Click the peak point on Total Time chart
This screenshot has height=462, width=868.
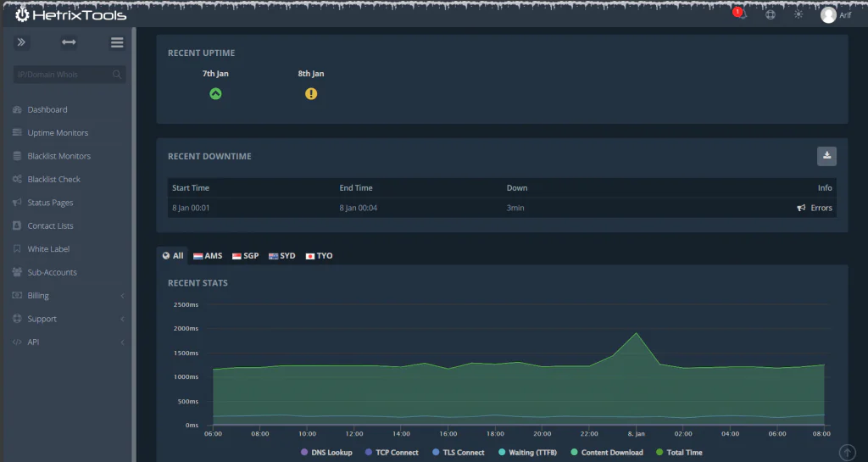(636, 333)
